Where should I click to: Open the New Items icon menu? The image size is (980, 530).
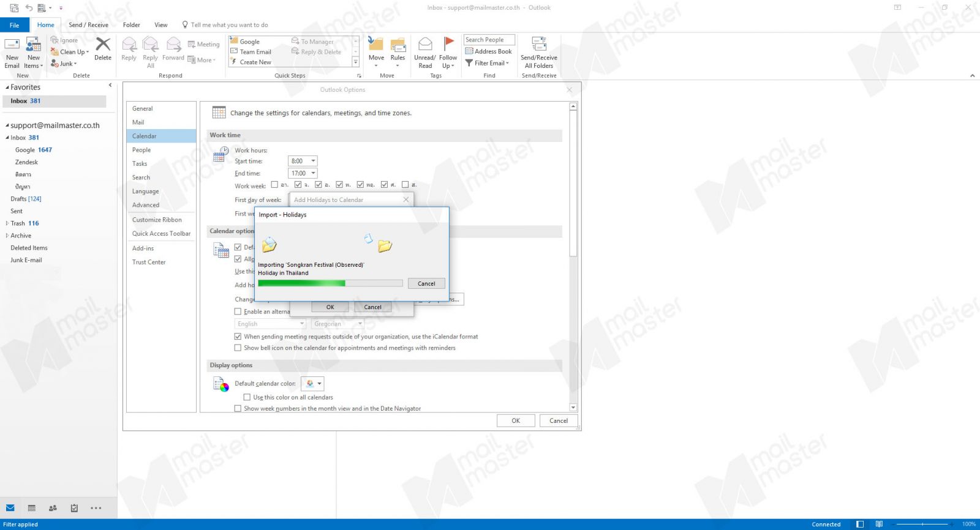coord(33,53)
